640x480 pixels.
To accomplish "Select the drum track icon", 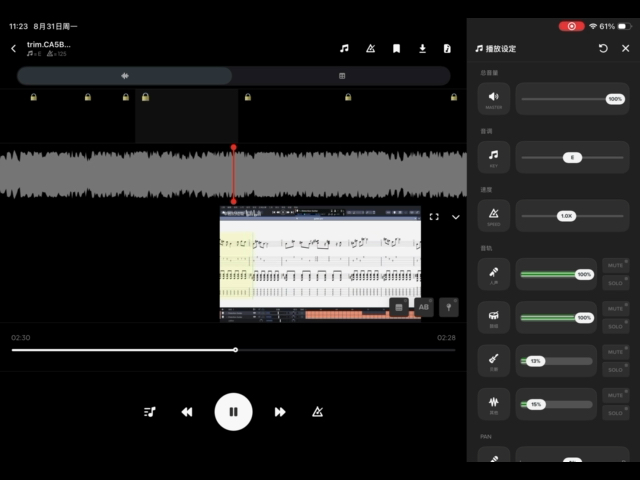I will coord(494,318).
